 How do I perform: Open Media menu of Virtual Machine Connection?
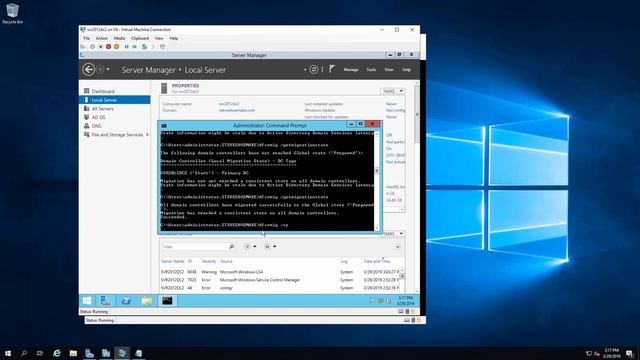click(x=119, y=38)
